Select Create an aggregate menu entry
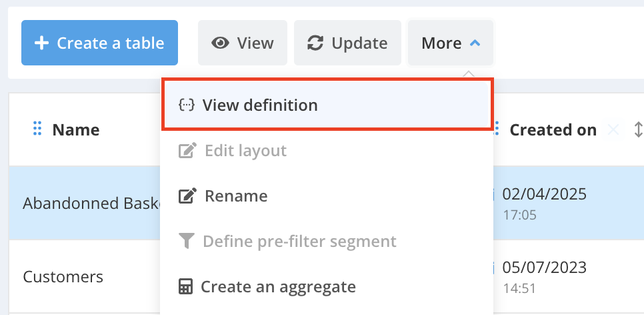 tap(278, 287)
